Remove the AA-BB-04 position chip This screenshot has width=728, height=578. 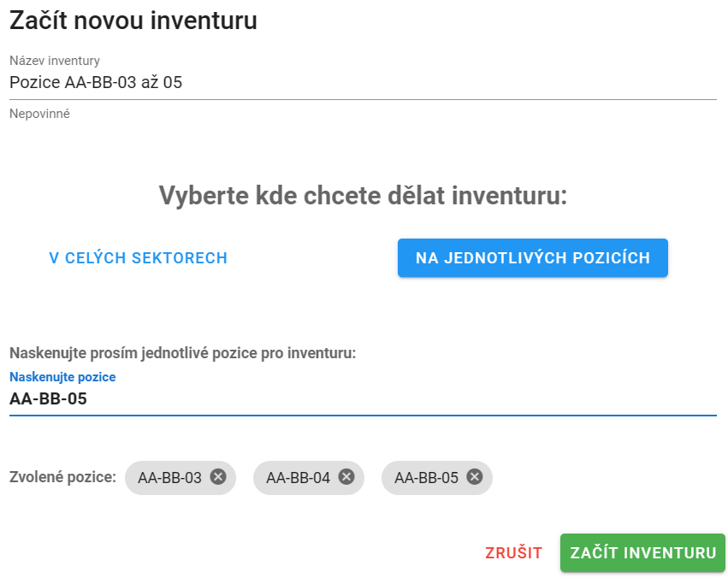click(x=346, y=477)
